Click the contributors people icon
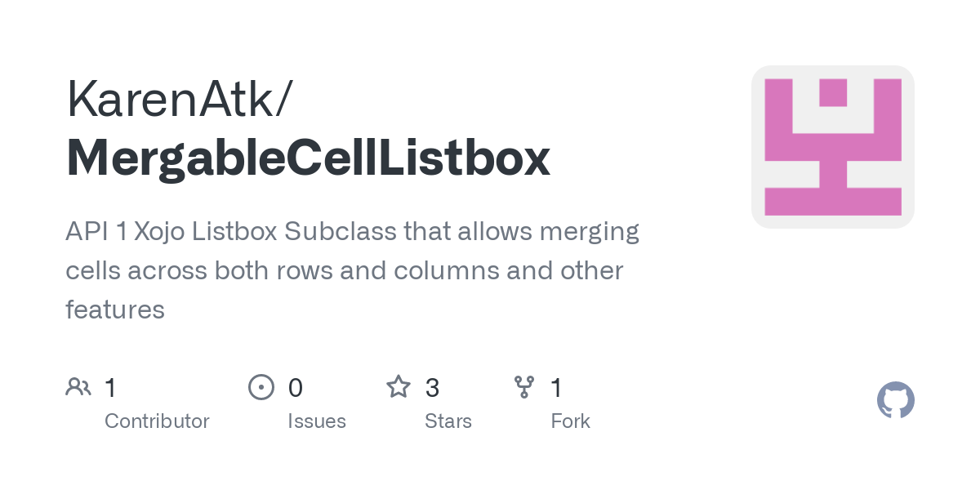 coord(78,387)
